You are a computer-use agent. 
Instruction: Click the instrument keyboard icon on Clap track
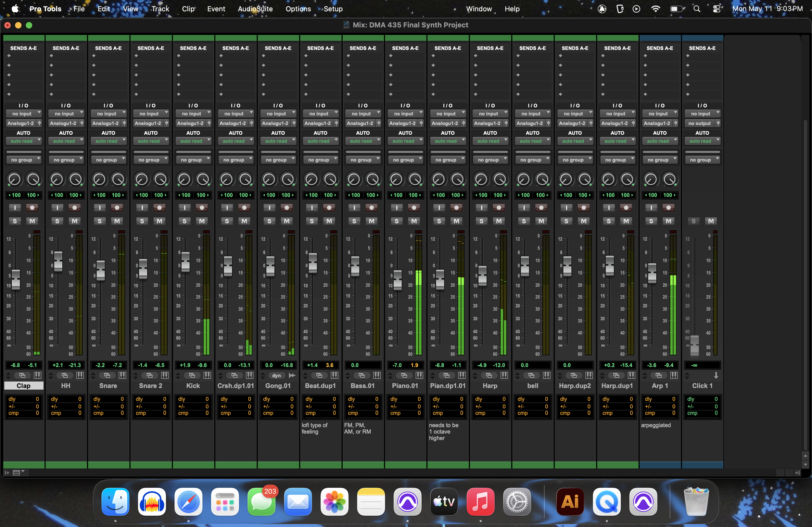click(x=38, y=375)
